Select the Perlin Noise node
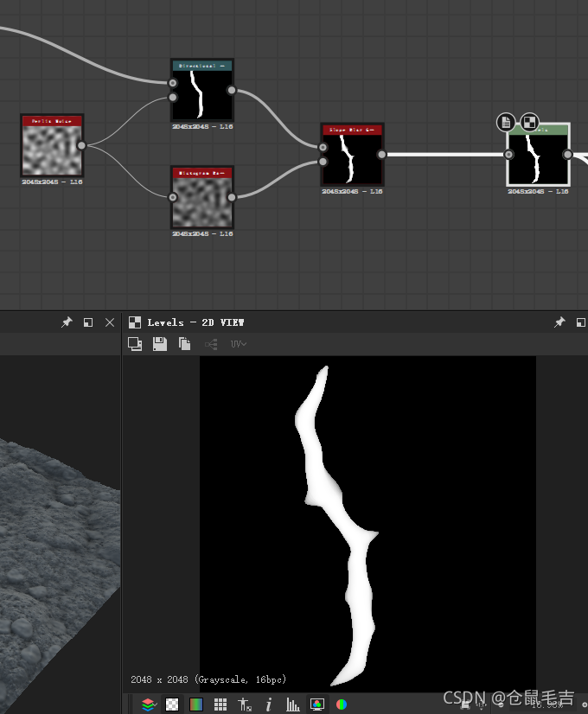Image resolution: width=588 pixels, height=714 pixels. point(52,145)
